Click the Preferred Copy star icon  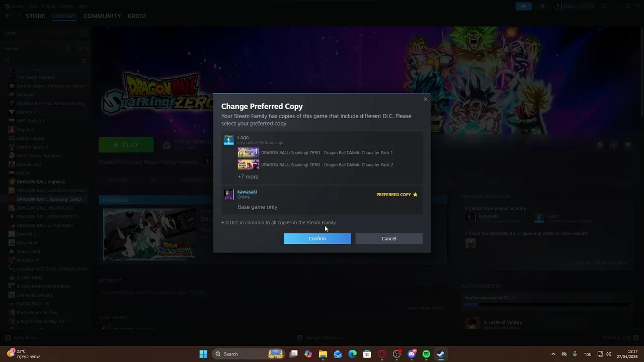(x=415, y=195)
